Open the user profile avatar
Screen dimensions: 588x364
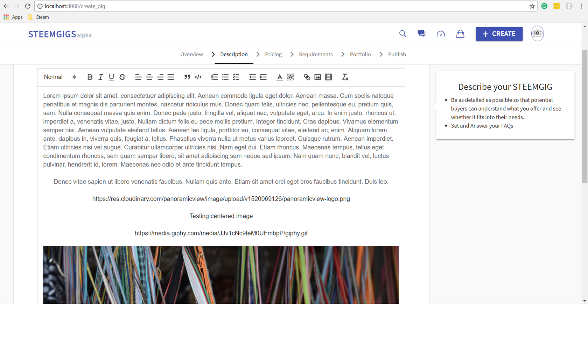(x=538, y=34)
